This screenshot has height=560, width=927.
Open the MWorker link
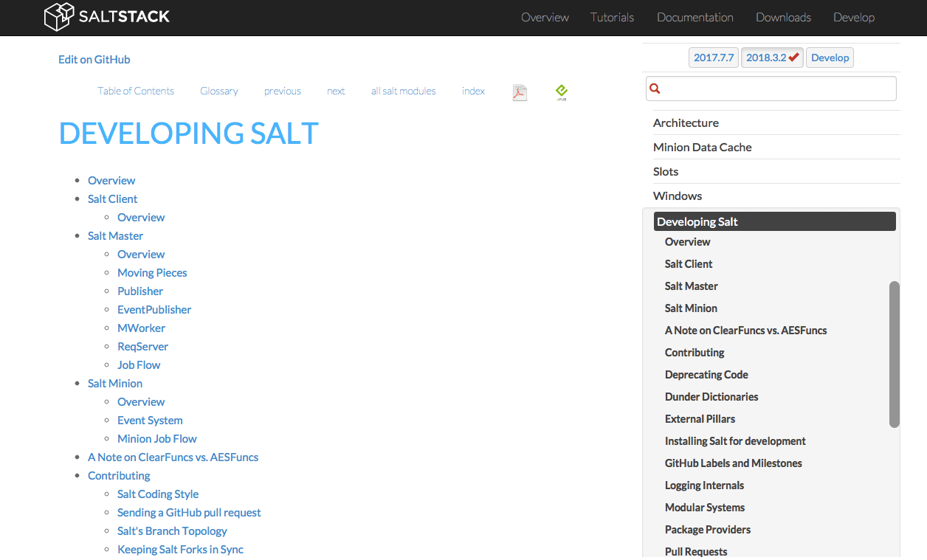141,328
